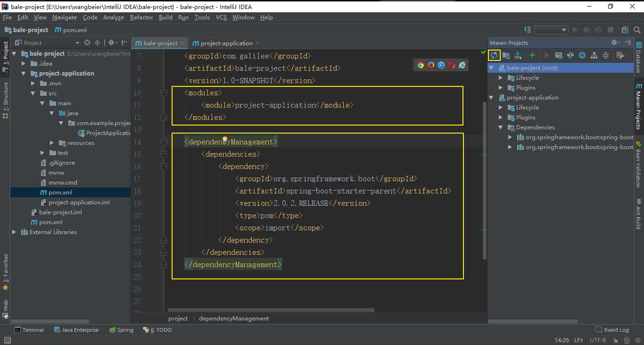Open Maven Projects panel gear menu
The width and height of the screenshot is (644, 345).
(616, 42)
